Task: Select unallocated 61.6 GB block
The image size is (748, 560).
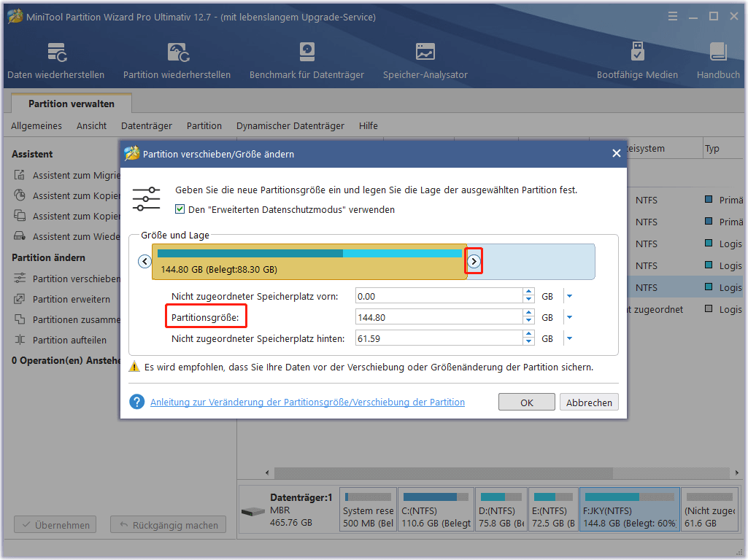Action: click(710, 510)
